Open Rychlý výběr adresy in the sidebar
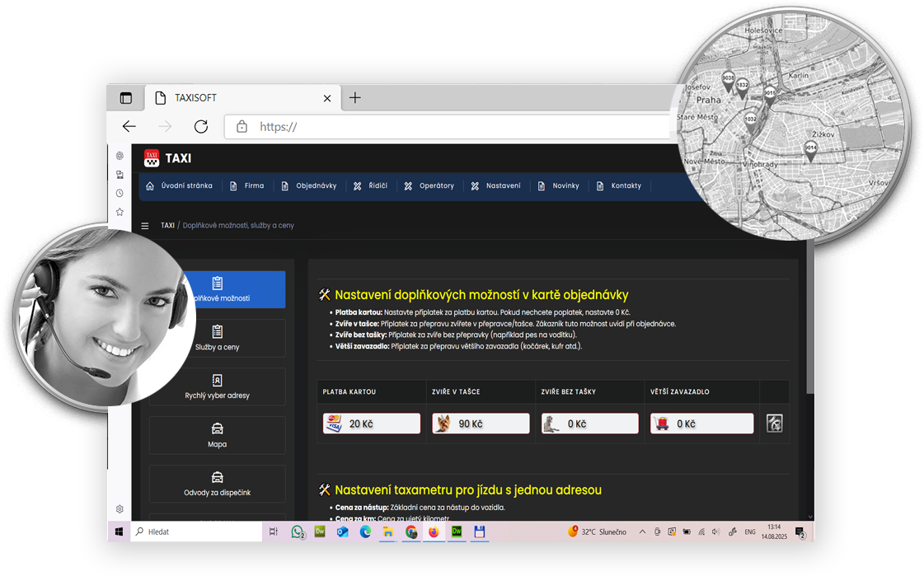924x576 pixels. (x=218, y=387)
